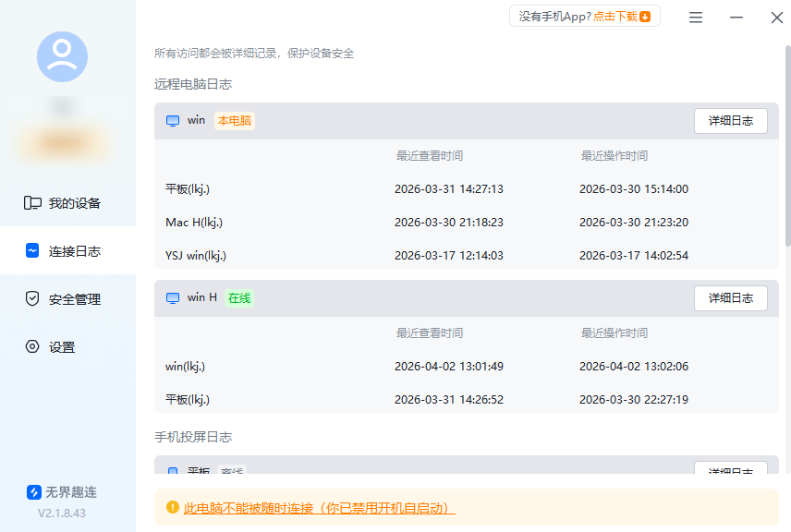Click the 在线 status badge beside win H
This screenshot has width=791, height=532.
point(238,297)
